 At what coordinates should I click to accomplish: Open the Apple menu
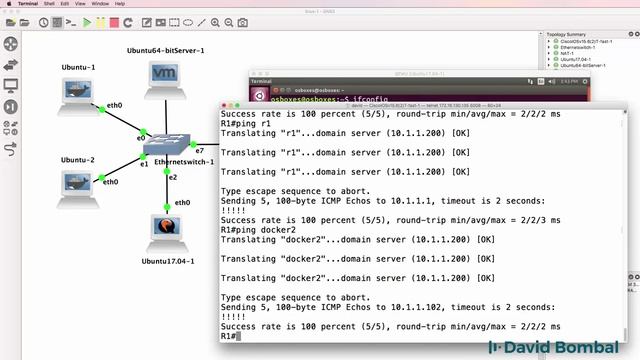coord(9,4)
